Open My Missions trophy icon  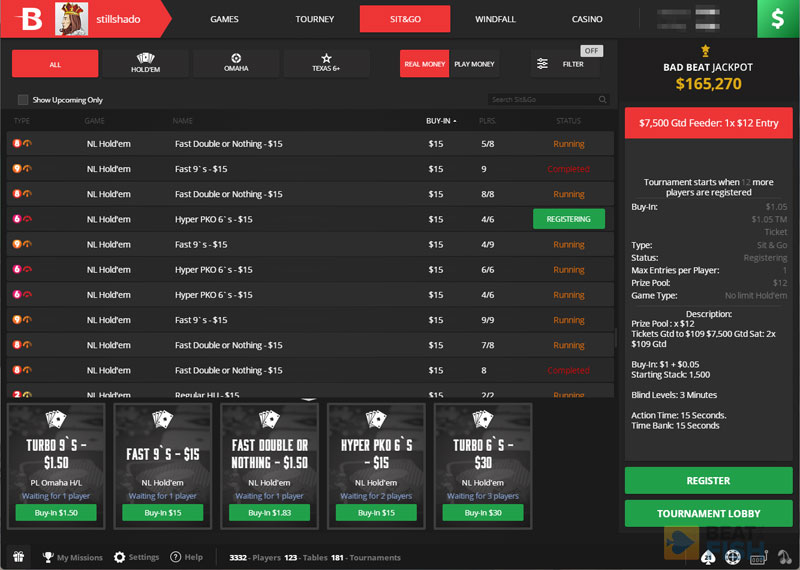48,557
